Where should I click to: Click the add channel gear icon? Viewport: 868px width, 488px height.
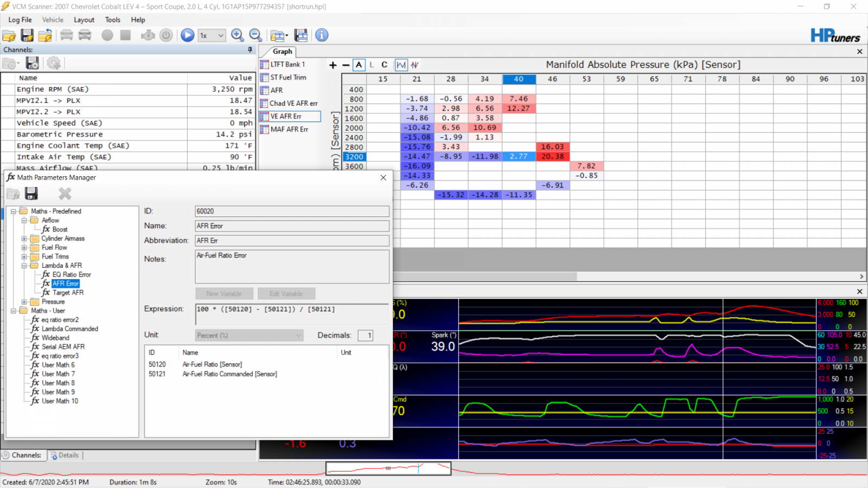(x=54, y=63)
